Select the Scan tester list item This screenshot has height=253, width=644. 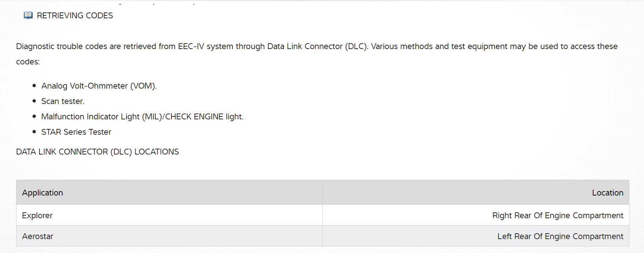63,101
